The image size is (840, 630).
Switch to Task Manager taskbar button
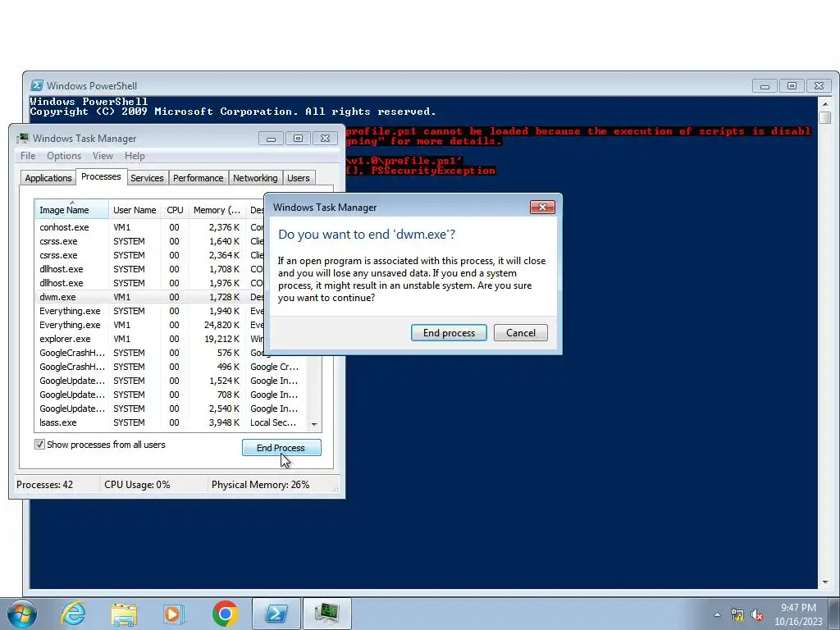coord(326,614)
